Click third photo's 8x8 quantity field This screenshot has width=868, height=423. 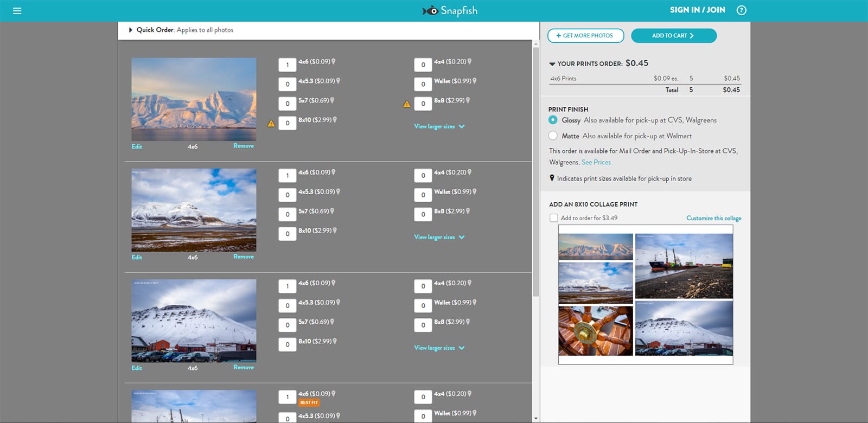click(x=423, y=325)
